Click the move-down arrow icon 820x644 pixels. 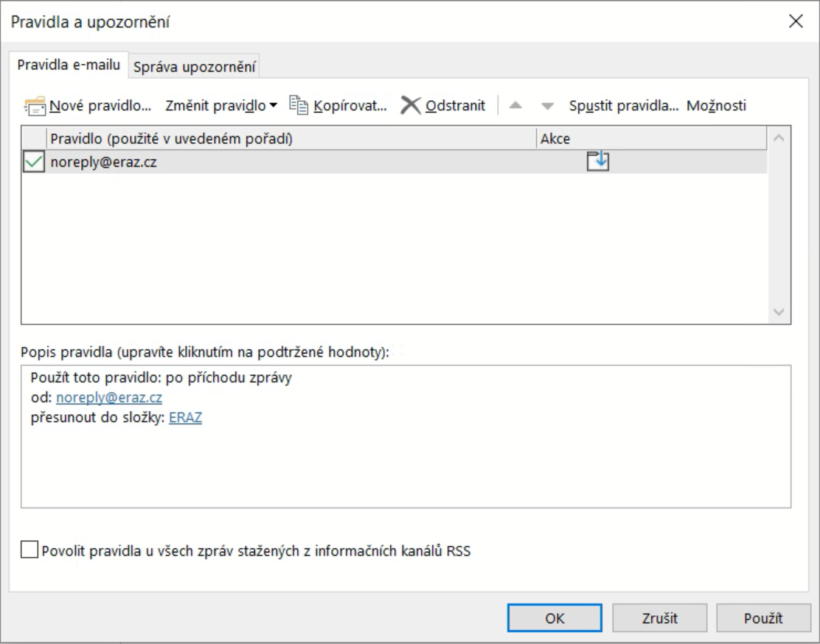[x=546, y=106]
